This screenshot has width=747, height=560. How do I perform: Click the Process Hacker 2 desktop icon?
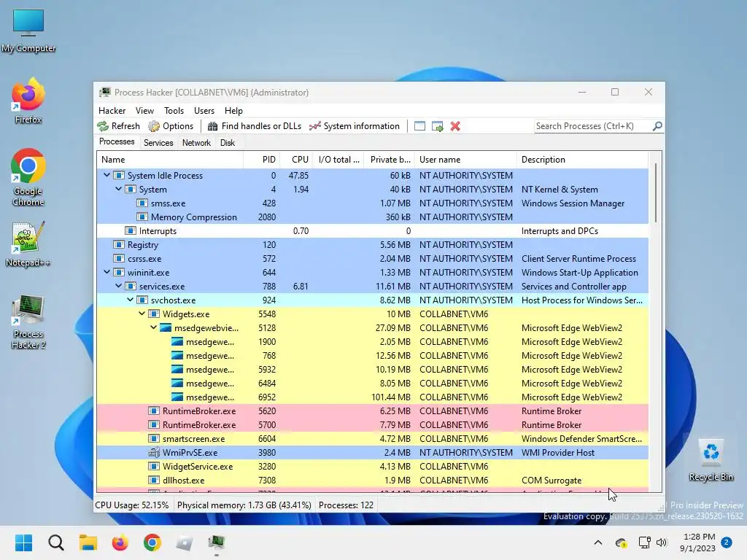[28, 322]
